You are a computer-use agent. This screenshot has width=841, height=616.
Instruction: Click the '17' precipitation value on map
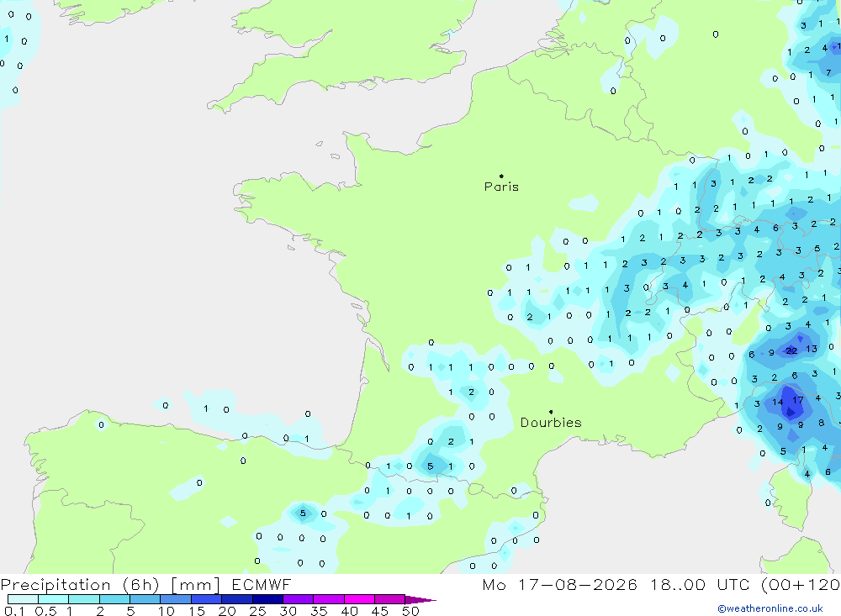click(798, 400)
